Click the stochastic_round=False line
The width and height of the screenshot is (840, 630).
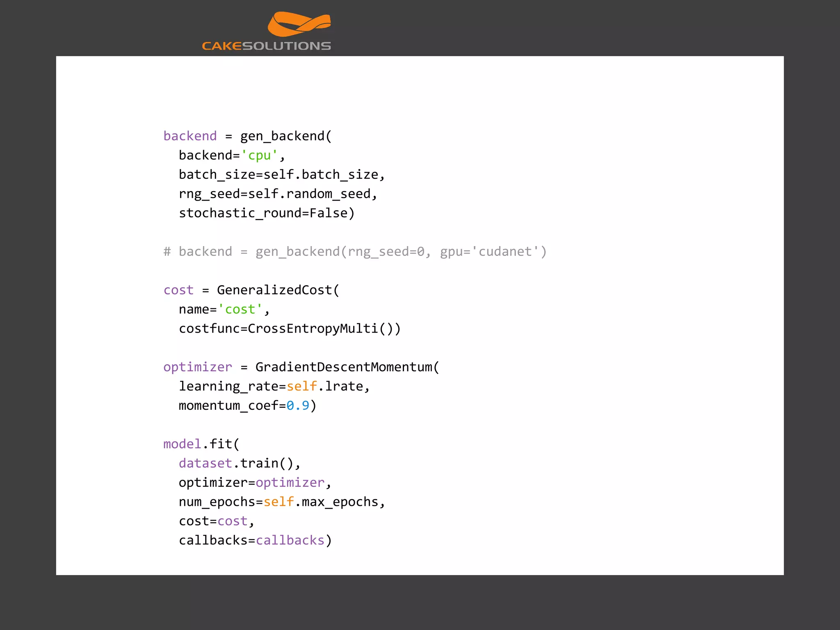coord(266,213)
